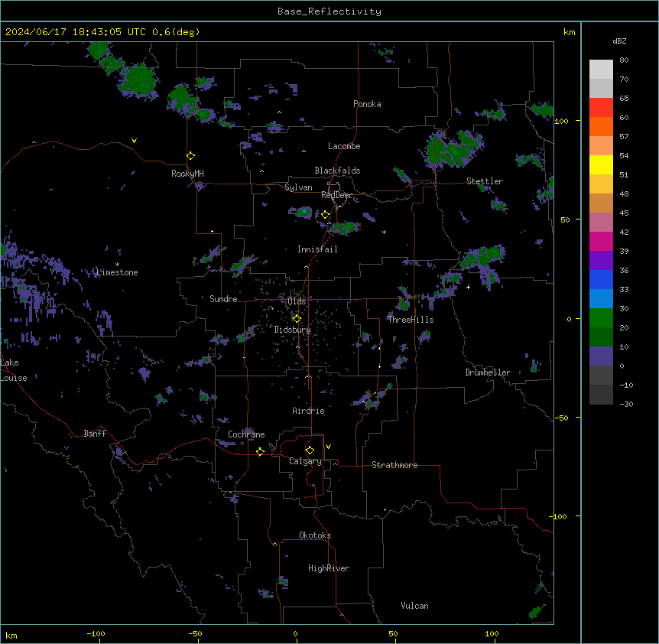
Task: Click the 0.6(deg) elevation angle text
Action: (x=176, y=32)
